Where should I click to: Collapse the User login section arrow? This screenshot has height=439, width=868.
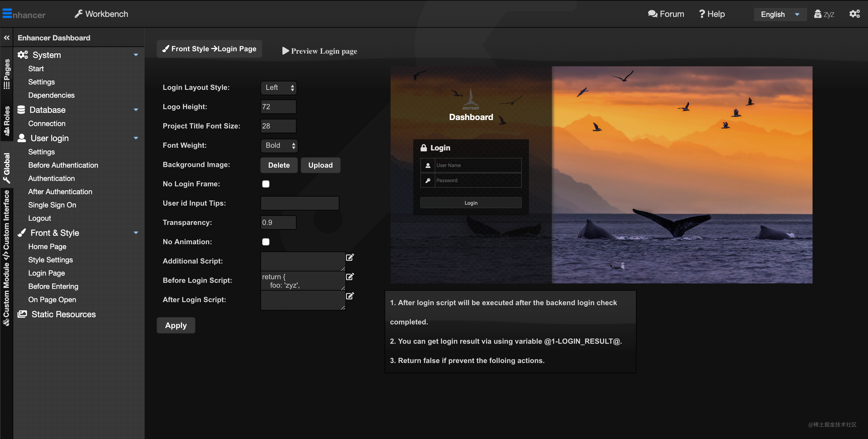(x=136, y=138)
